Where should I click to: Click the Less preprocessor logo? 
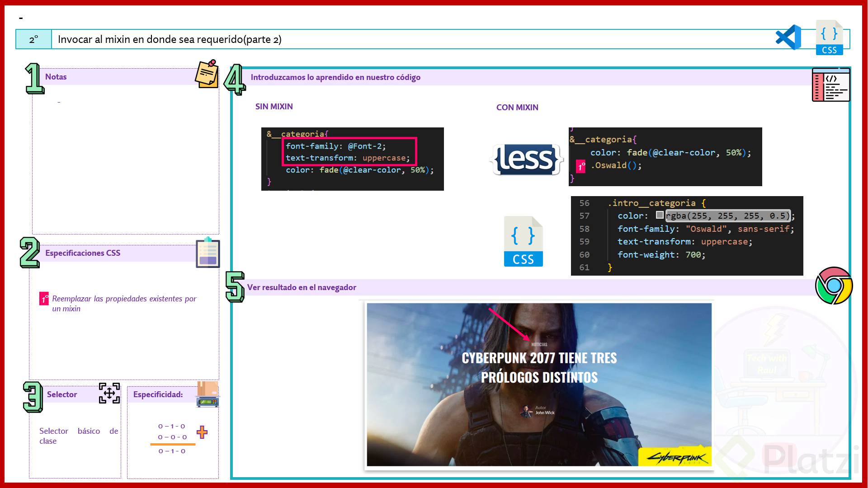[x=526, y=160]
